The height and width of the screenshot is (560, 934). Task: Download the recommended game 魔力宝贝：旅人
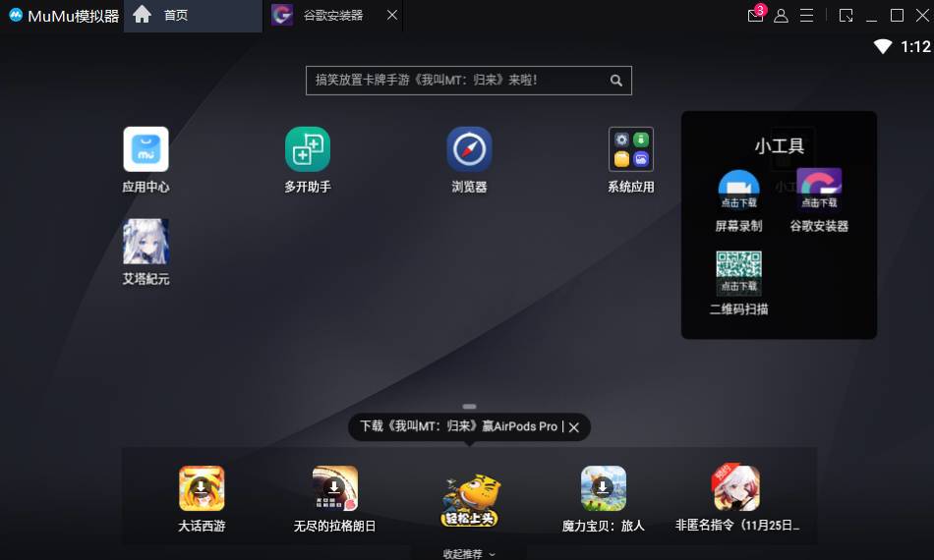coord(604,488)
